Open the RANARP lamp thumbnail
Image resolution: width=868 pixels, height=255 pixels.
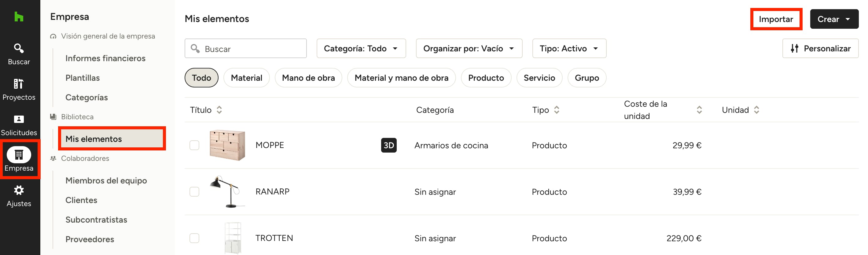pyautogui.click(x=227, y=192)
